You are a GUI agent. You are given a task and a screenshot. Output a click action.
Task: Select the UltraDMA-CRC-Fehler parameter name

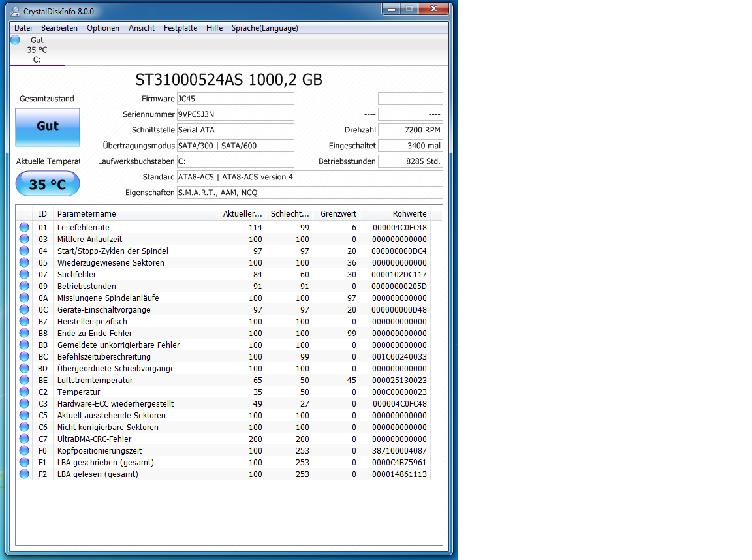click(95, 439)
